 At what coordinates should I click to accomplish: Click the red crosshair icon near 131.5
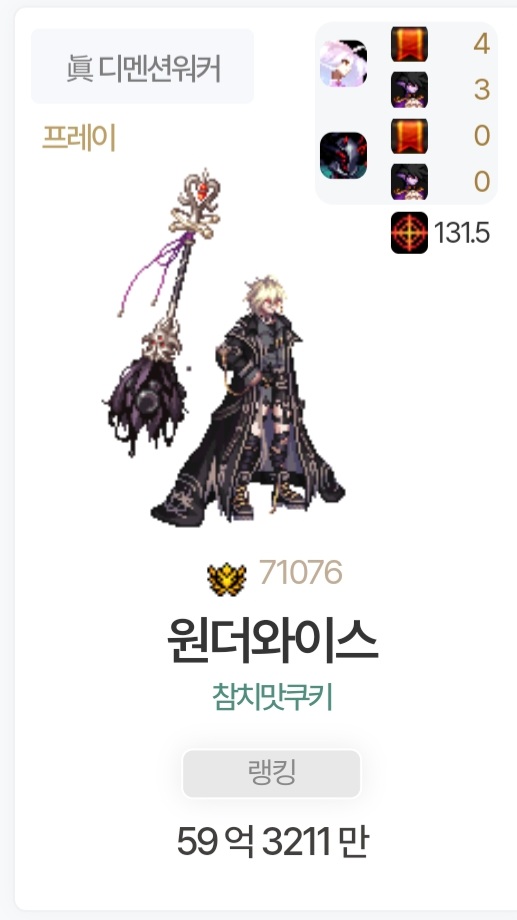tap(409, 233)
